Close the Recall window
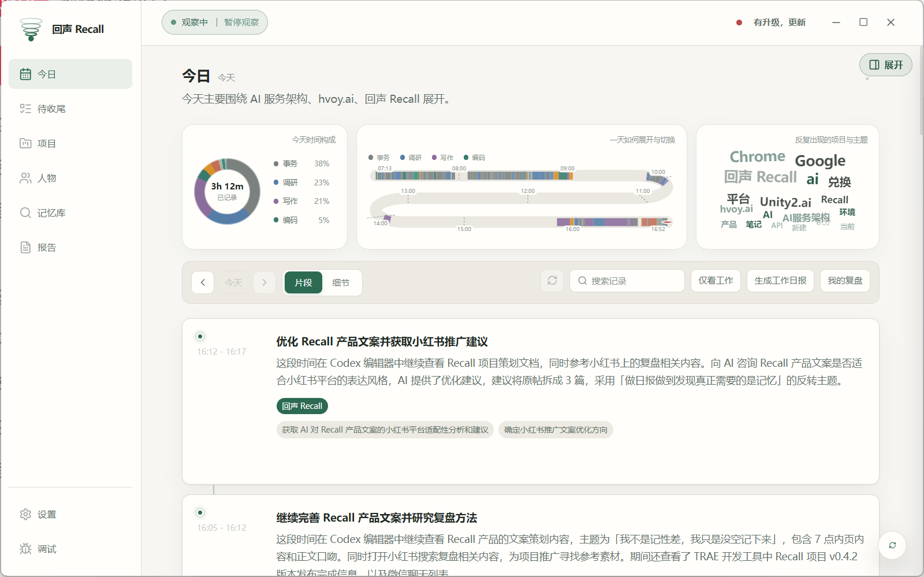Image resolution: width=924 pixels, height=577 pixels. pos(891,23)
